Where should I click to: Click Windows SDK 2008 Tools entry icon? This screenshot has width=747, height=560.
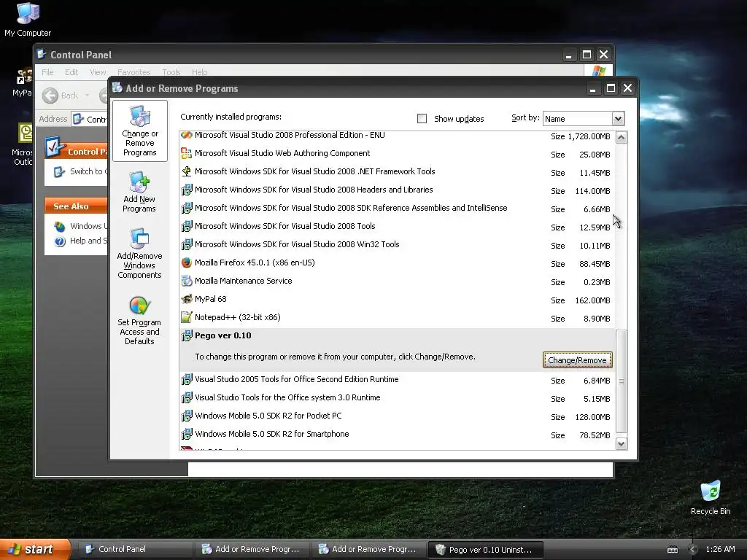[187, 226]
